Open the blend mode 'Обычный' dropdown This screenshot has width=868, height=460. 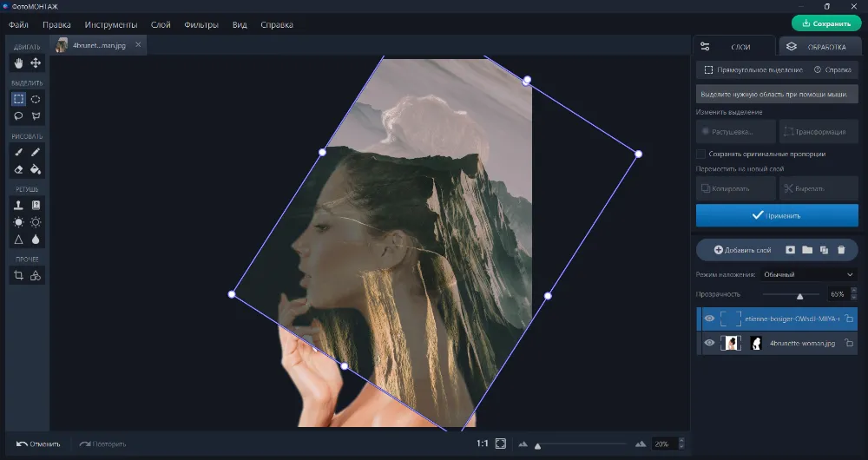808,274
